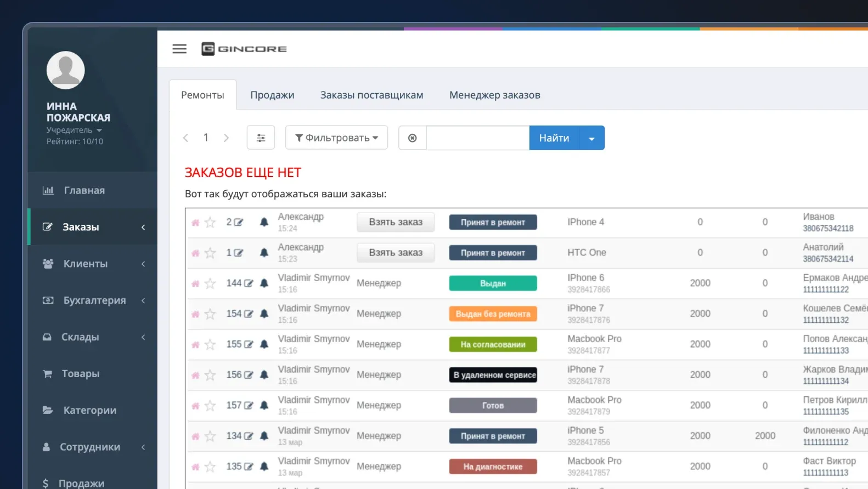Toggle the star on order 154

(x=210, y=314)
